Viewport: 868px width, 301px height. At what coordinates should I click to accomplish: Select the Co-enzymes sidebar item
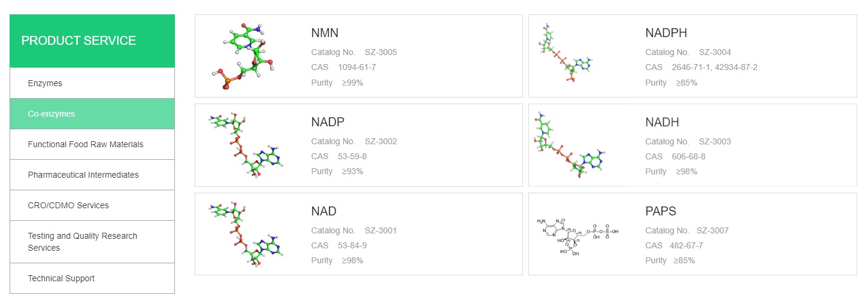pyautogui.click(x=52, y=114)
